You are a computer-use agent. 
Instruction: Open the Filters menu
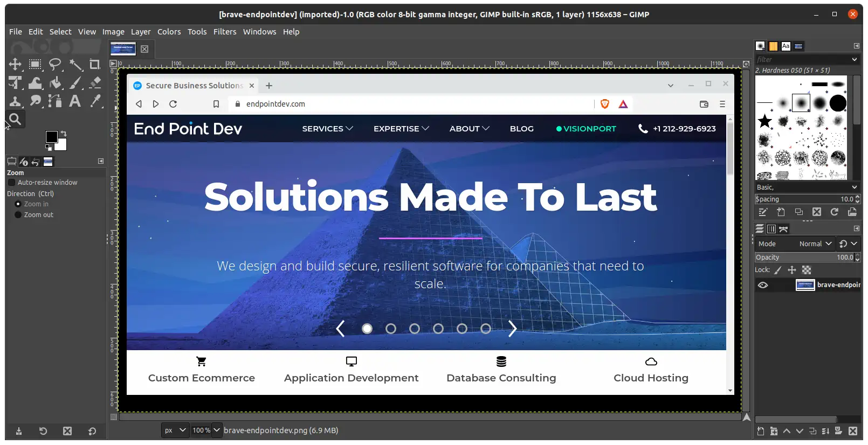(x=225, y=32)
